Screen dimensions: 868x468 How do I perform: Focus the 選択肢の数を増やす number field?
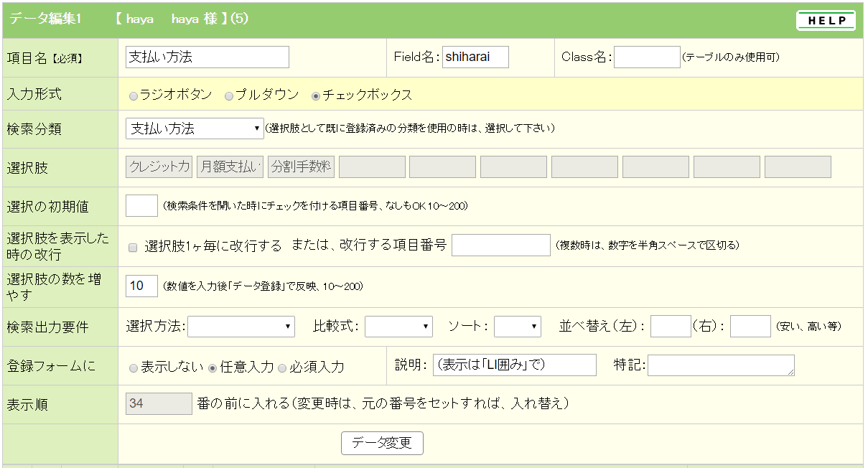[141, 286]
